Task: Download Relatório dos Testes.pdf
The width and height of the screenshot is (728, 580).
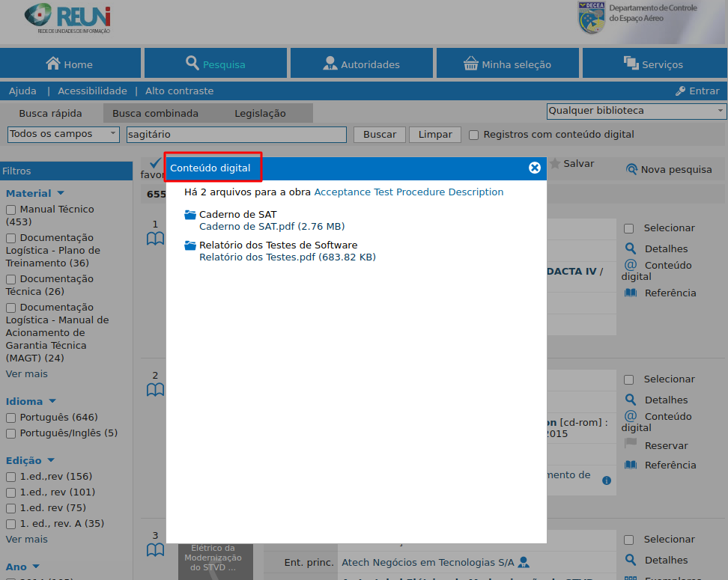Action: click(x=288, y=257)
